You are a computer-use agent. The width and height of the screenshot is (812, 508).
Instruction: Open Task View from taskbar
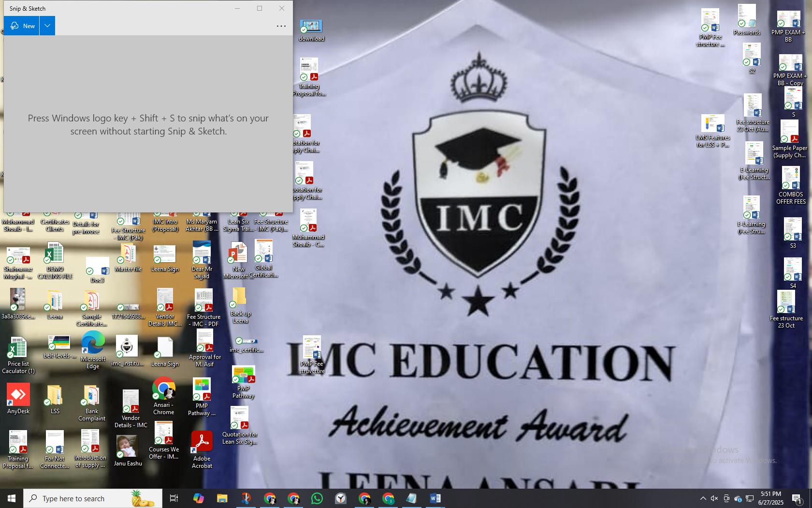tap(174, 498)
